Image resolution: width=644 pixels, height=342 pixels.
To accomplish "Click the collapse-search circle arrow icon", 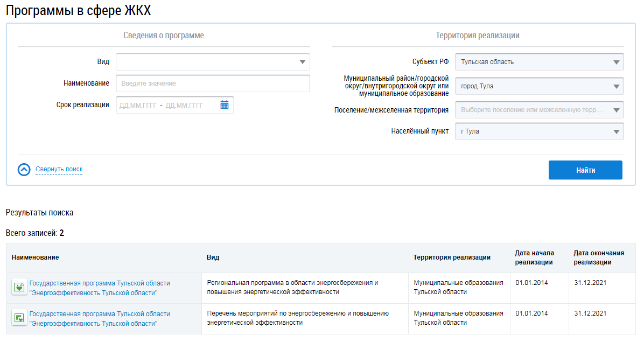I will point(24,170).
